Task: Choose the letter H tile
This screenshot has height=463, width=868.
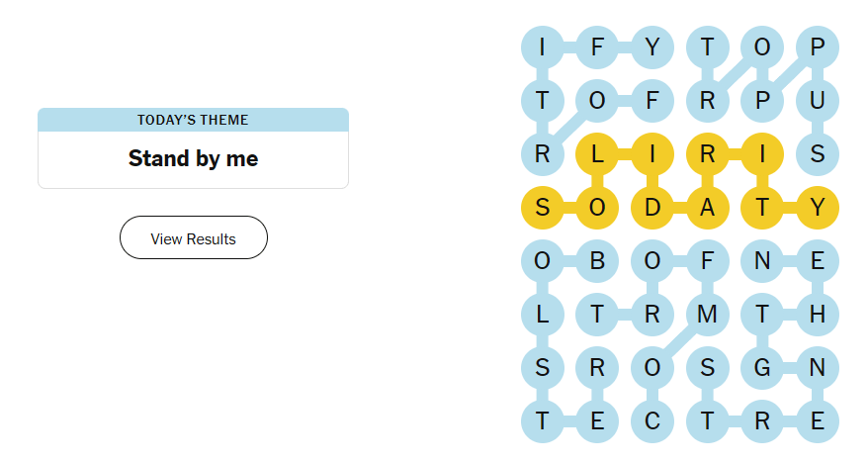Action: pyautogui.click(x=817, y=315)
